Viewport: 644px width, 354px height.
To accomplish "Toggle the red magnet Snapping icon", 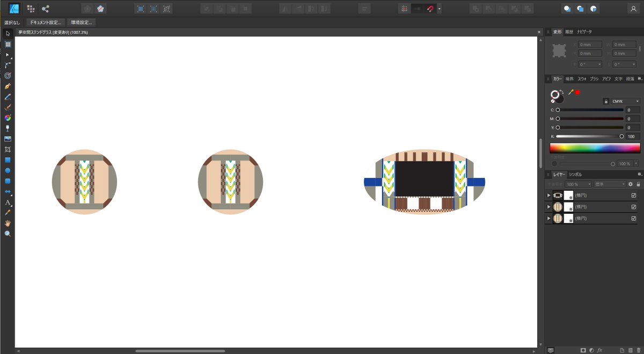I will [x=430, y=9].
